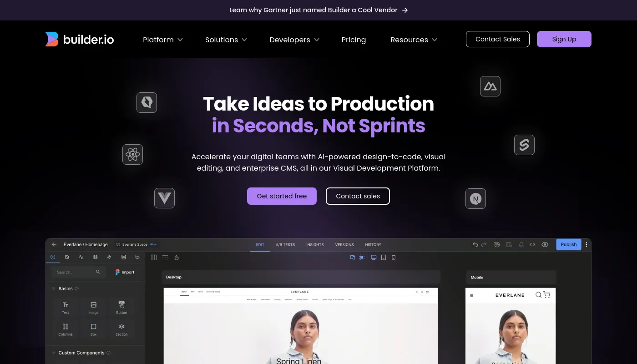637x364 pixels.
Task: Click the Next.js N icon
Action: pos(475,198)
